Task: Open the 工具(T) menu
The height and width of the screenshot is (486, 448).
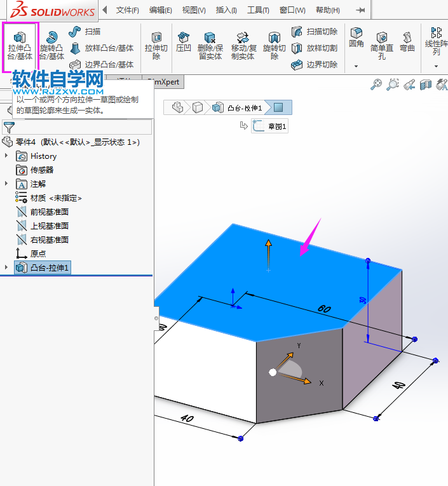Action: tap(258, 10)
